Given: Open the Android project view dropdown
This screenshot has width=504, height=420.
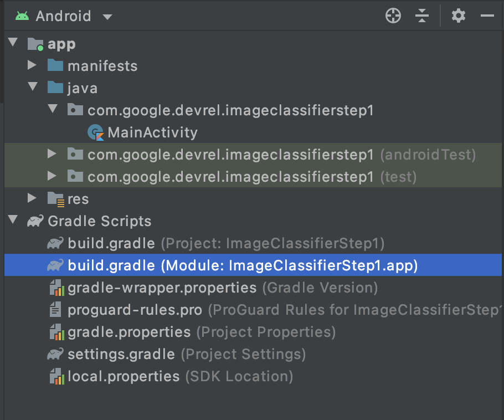Looking at the screenshot, I should [107, 16].
